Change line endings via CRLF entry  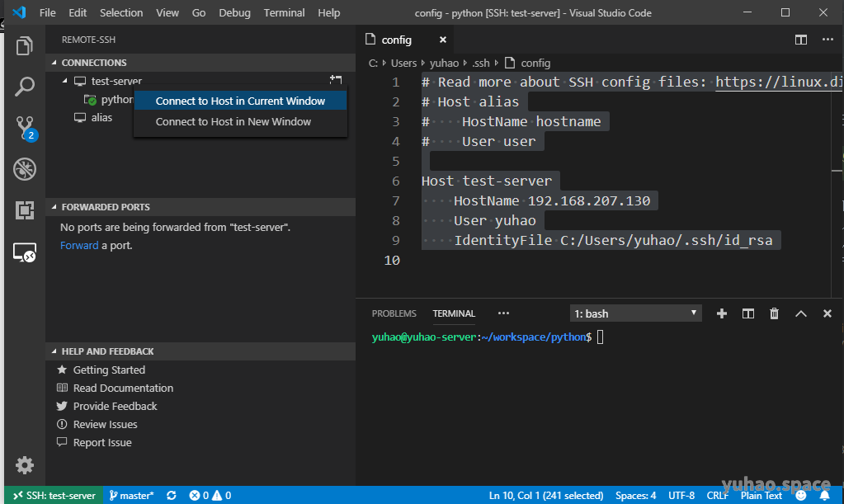[718, 496]
